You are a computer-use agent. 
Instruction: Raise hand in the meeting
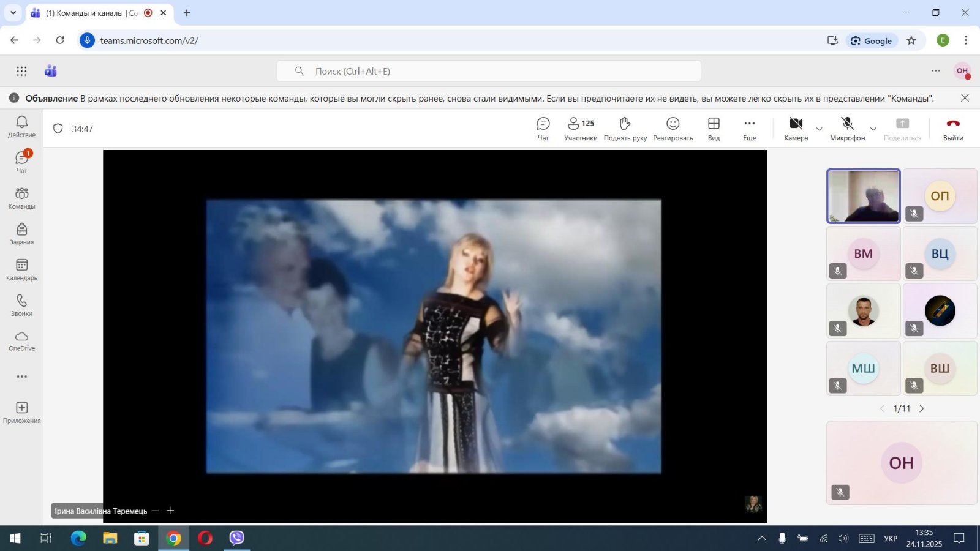625,129
